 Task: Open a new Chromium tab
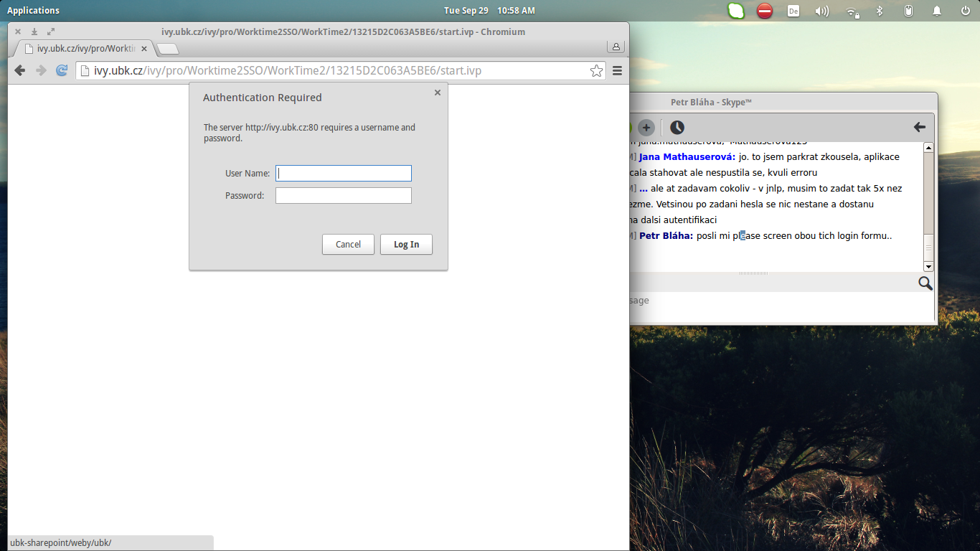point(168,49)
